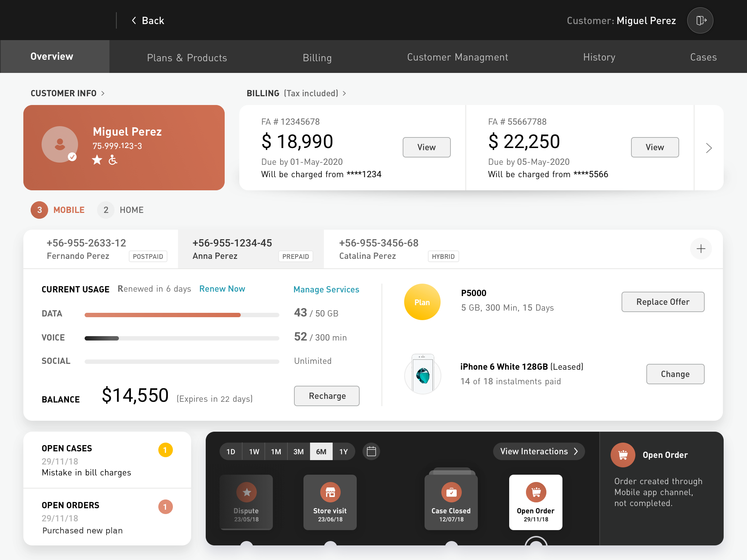747x560 pixels.
Task: Click the iPhone 6 device image
Action: tap(423, 374)
